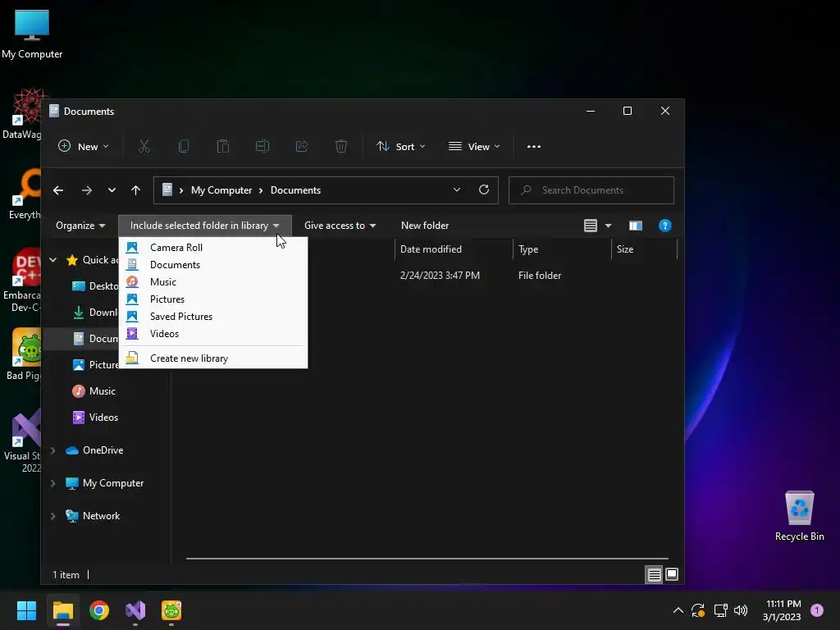This screenshot has width=840, height=630.
Task: Collapse the Quick access tree node
Action: pyautogui.click(x=53, y=260)
